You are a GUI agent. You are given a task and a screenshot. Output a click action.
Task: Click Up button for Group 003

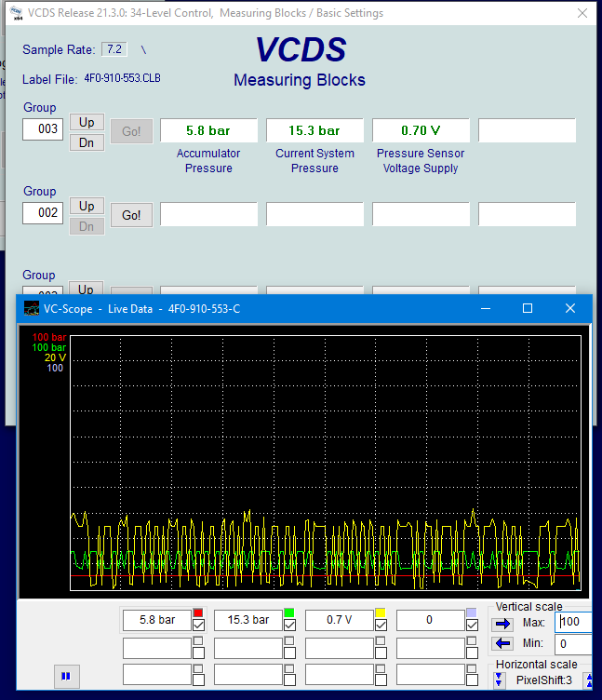pyautogui.click(x=87, y=122)
